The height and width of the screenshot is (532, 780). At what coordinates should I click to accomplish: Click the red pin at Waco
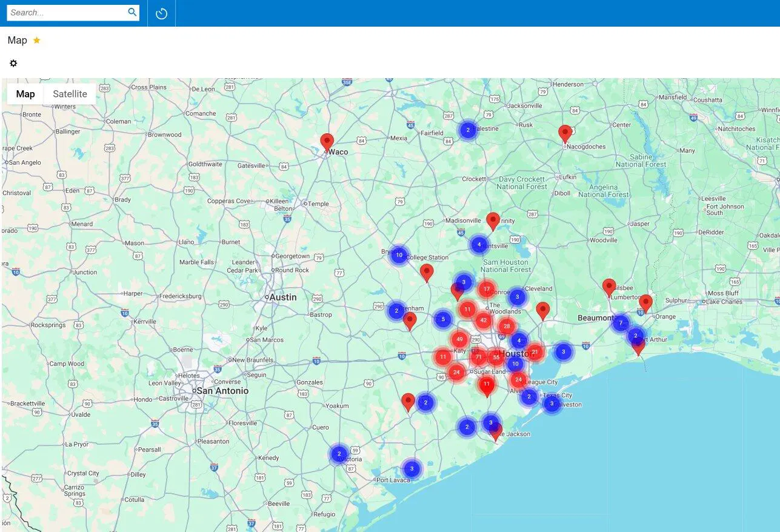coord(327,142)
